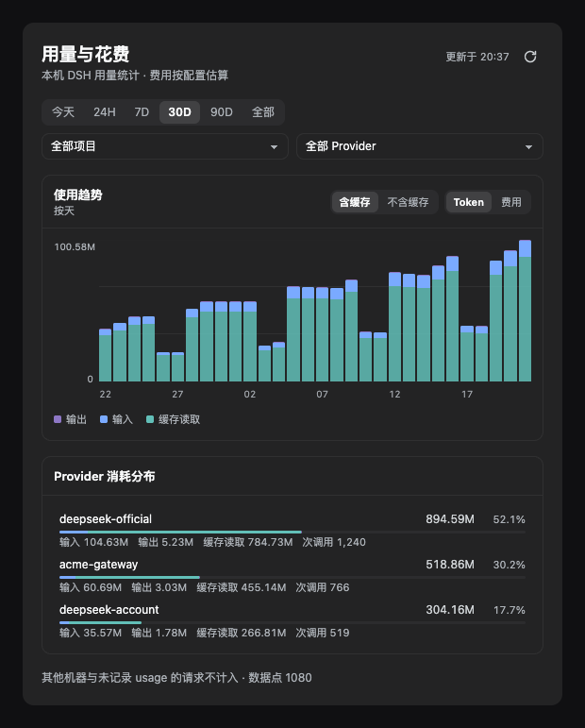Screen dimensions: 585x728
Task: Toggle chart to 含缓存 mode
Action: point(355,202)
